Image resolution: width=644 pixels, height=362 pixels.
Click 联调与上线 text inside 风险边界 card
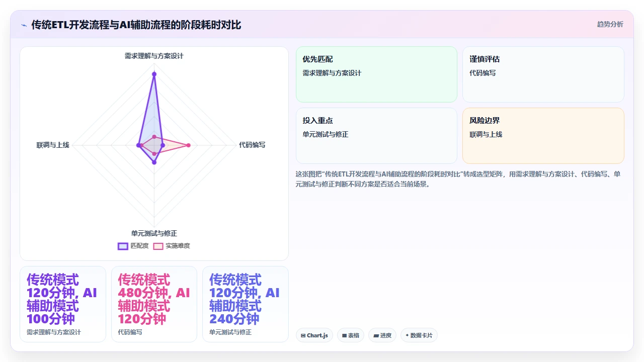coord(486,134)
